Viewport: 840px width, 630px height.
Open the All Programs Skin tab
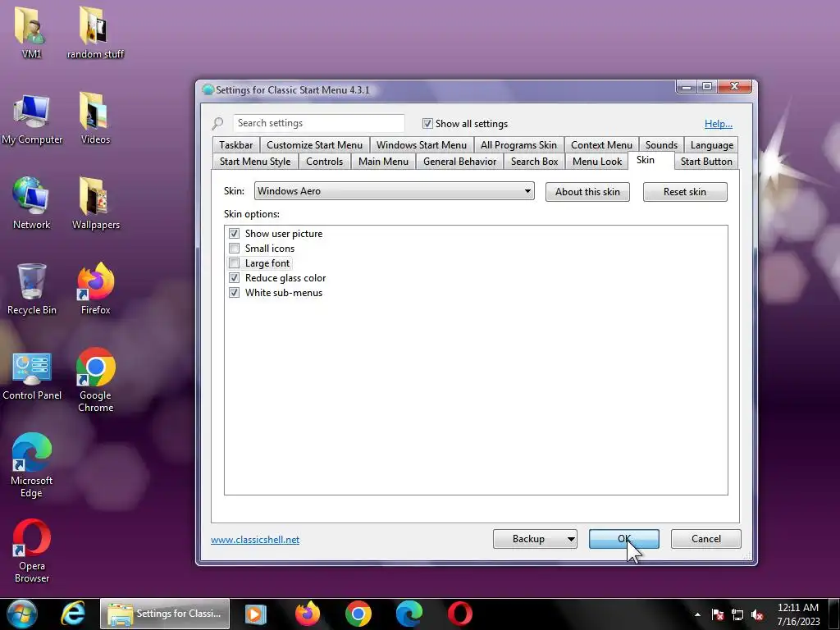pyautogui.click(x=518, y=145)
